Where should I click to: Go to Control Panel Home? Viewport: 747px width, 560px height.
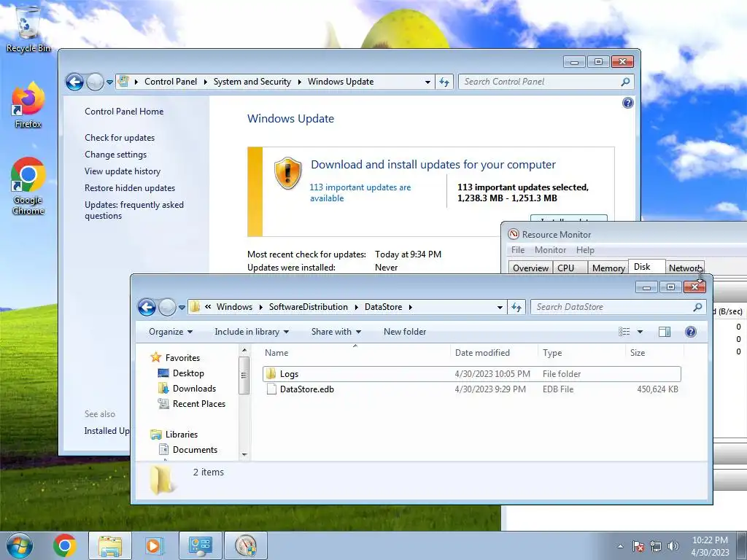[x=124, y=112]
